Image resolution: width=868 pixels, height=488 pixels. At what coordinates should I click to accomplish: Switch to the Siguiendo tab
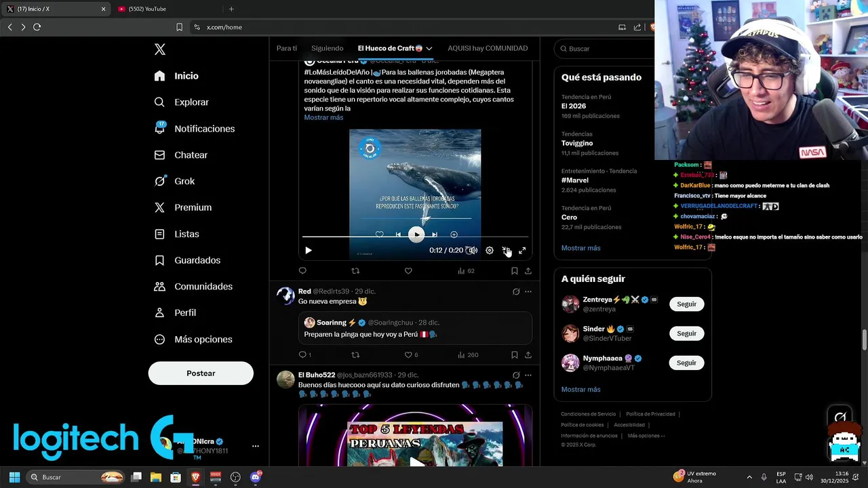(x=328, y=48)
